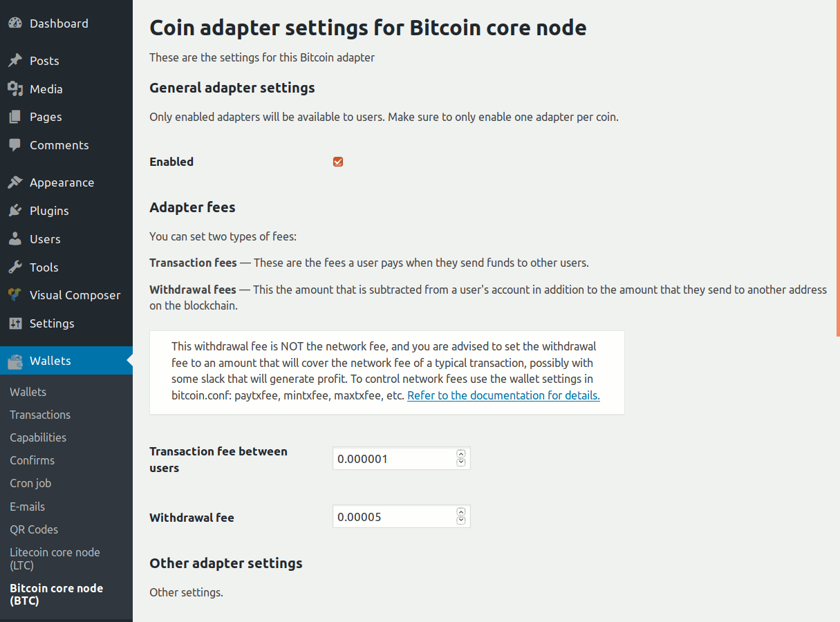Click the page's vertical scrollbar
The height and width of the screenshot is (622, 840).
point(837,166)
